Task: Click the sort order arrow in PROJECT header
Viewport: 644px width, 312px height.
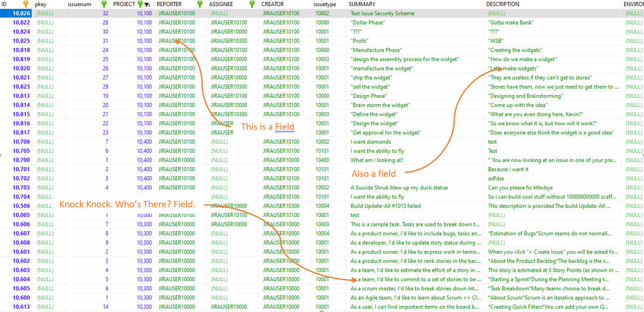Action: 147,5
